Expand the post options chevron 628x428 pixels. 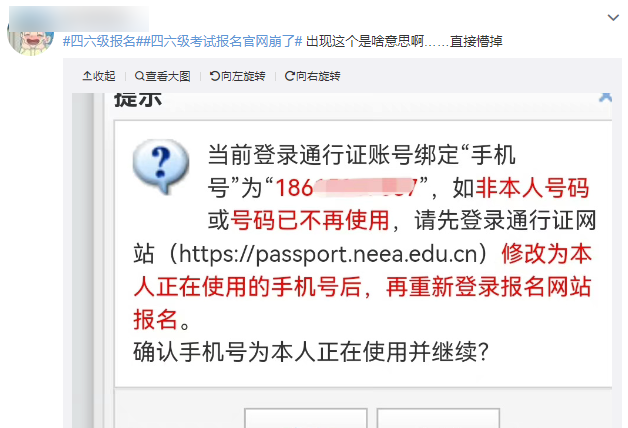coord(613,18)
